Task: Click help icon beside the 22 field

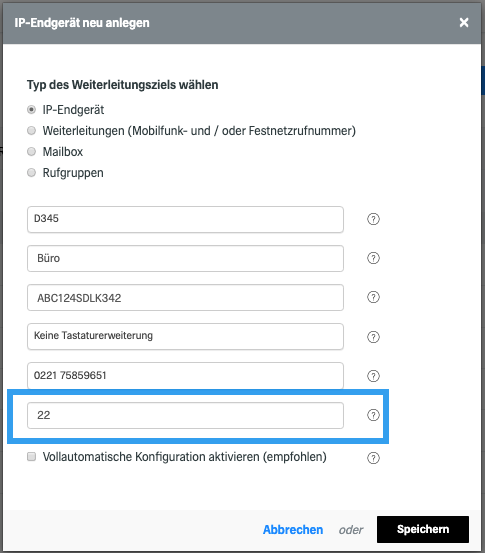Action: (373, 415)
